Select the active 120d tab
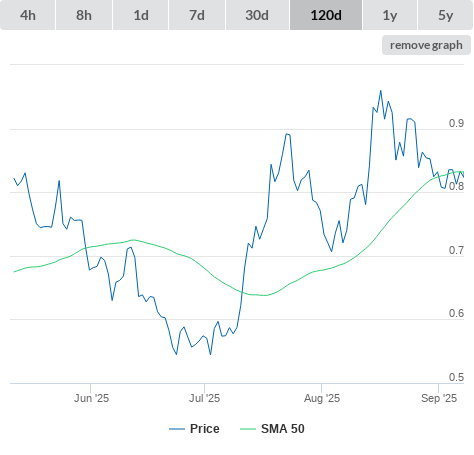474x455 pixels. 326,15
